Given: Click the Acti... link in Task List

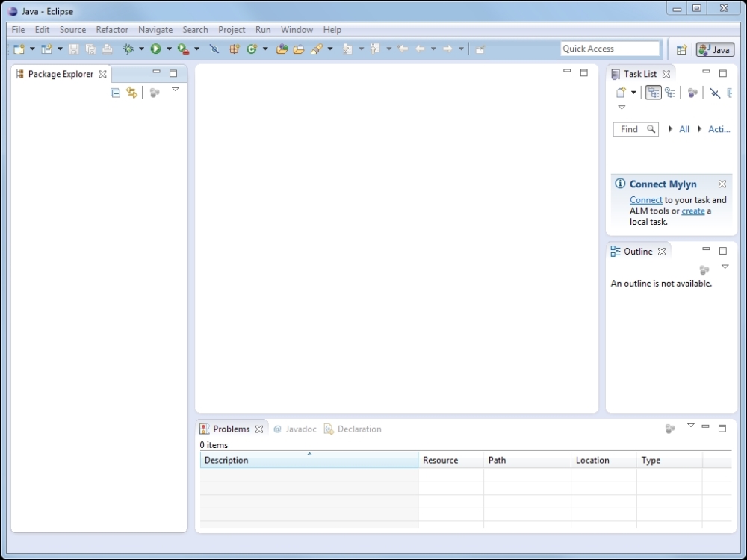Looking at the screenshot, I should tap(719, 129).
